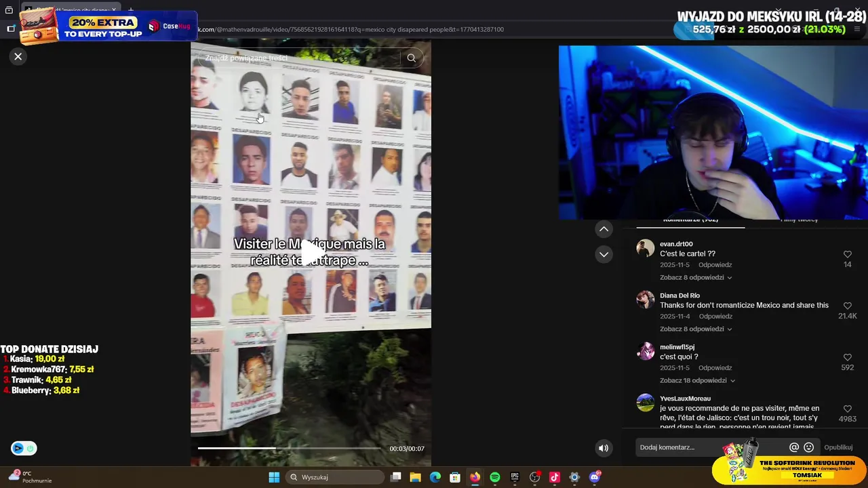Open Settings gear from the taskbar

(574, 477)
